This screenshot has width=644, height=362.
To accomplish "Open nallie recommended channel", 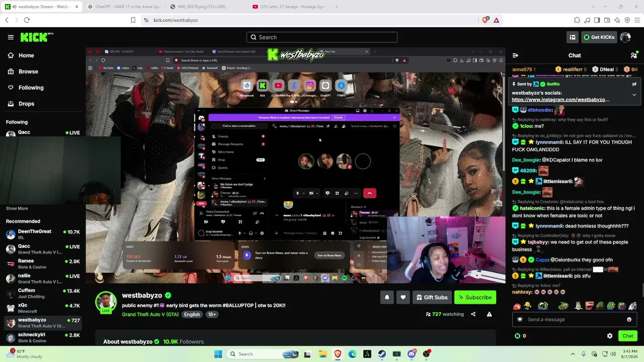I will pyautogui.click(x=43, y=279).
